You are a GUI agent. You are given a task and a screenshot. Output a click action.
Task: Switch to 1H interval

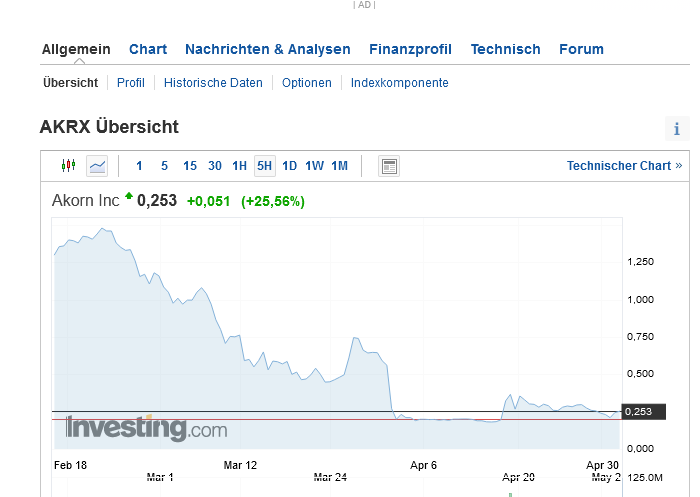(239, 166)
